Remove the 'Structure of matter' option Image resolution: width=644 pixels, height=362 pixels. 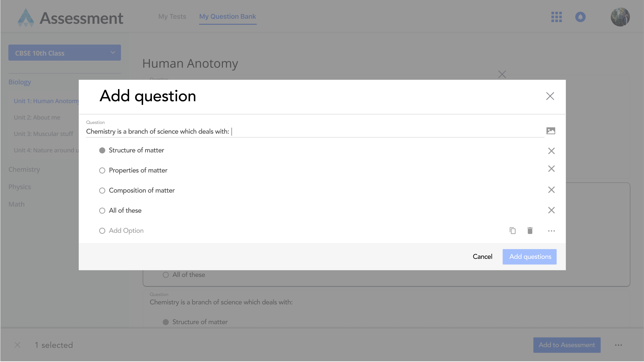click(x=551, y=151)
